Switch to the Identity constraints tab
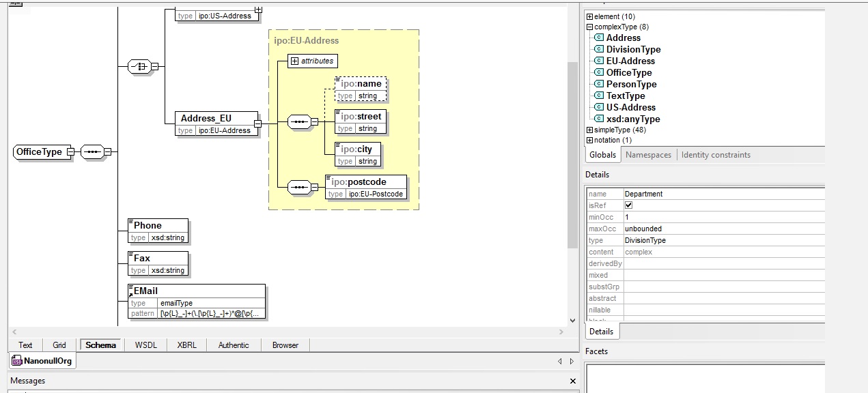 click(x=715, y=155)
